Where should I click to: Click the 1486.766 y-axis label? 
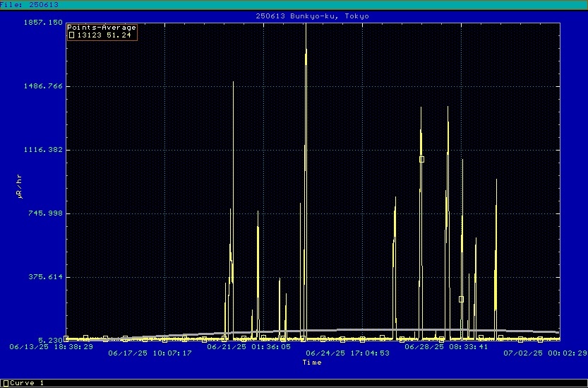pyautogui.click(x=44, y=86)
